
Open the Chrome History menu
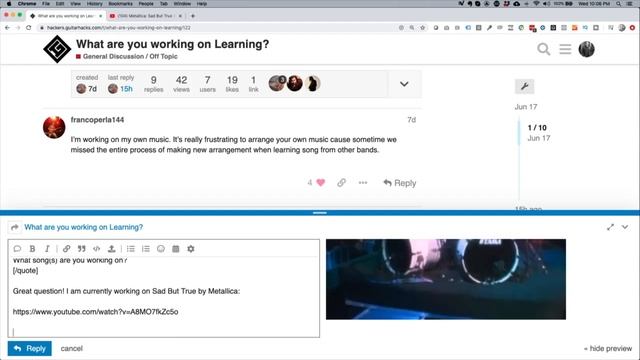click(x=94, y=4)
